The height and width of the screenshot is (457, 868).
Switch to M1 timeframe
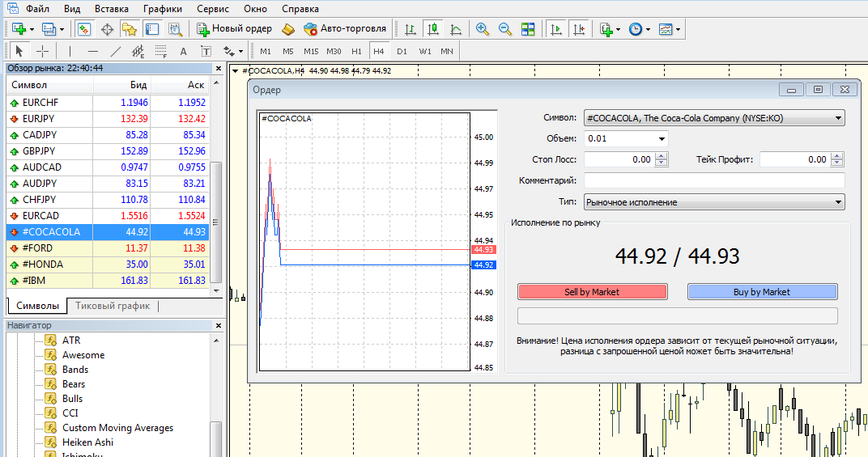(266, 52)
